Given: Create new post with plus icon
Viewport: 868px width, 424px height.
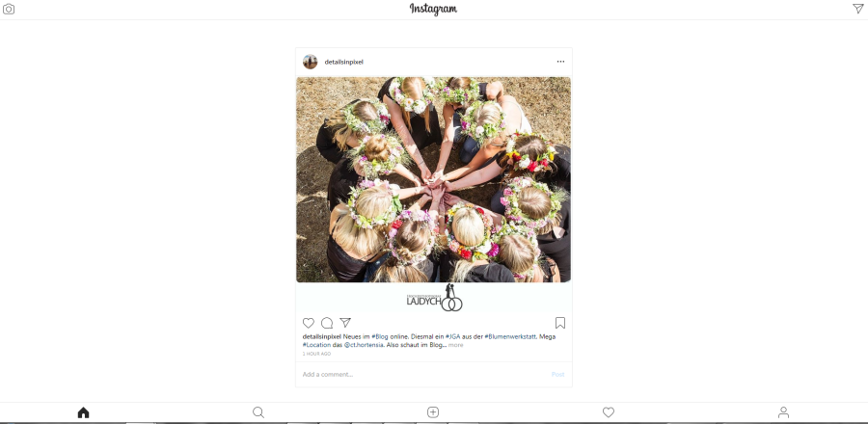Looking at the screenshot, I should 433,412.
